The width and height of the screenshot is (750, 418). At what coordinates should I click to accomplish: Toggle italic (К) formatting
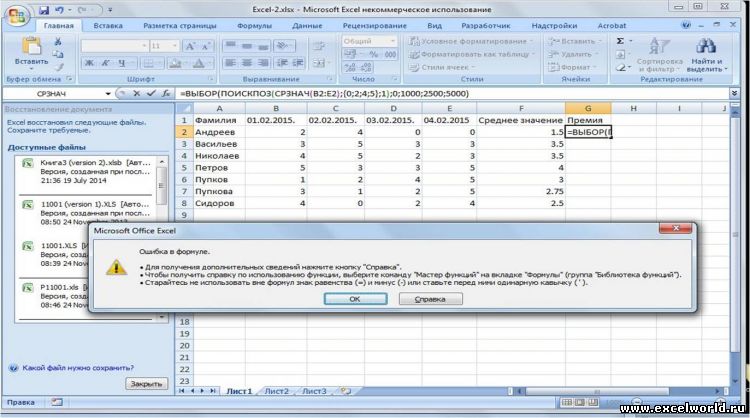(x=106, y=63)
